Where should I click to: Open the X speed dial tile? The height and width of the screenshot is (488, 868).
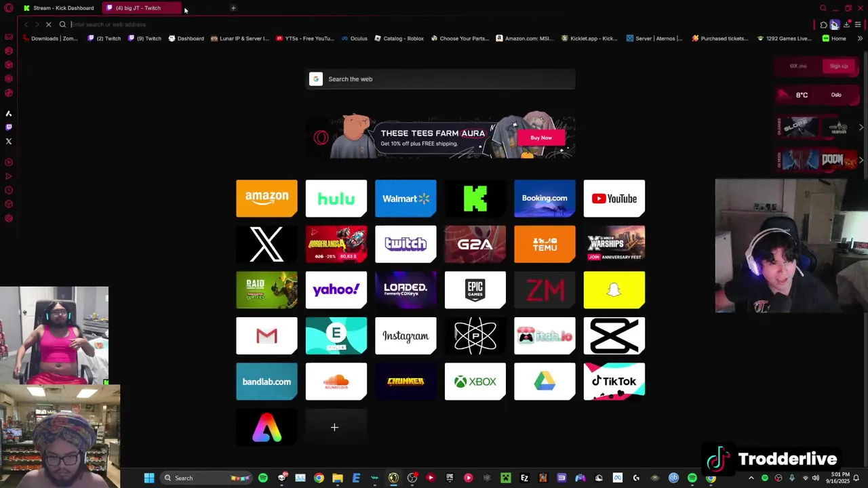click(x=267, y=244)
